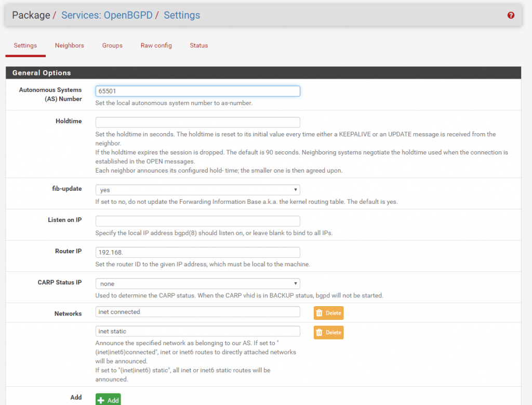532x405 pixels.
Task: Click the Networks label
Action: coord(68,313)
